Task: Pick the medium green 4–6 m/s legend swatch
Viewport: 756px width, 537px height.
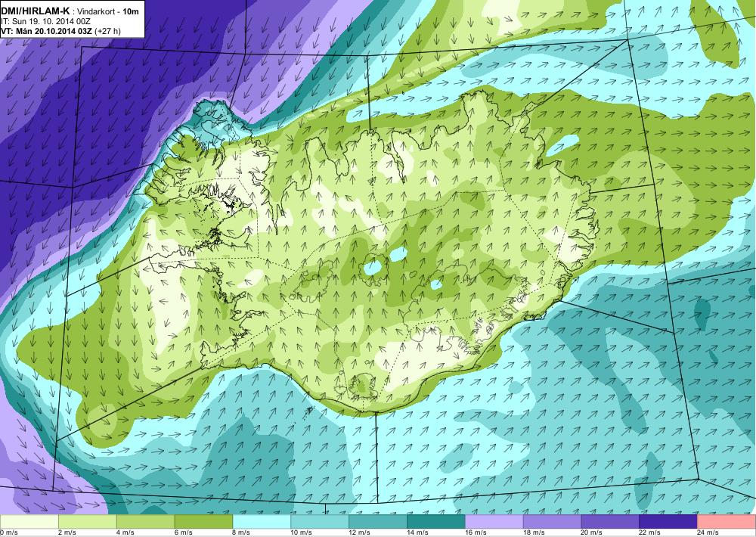Action: click(146, 522)
